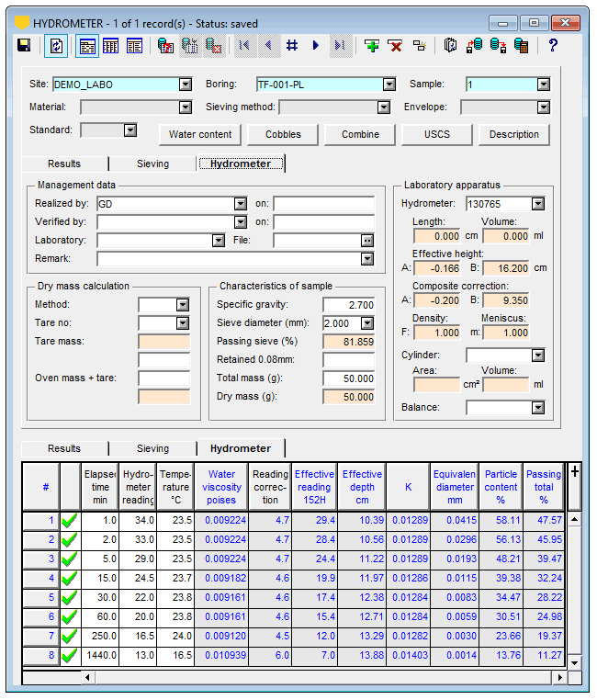The image size is (597, 700).
Task: Click the Cobbles button
Action: pos(283,134)
